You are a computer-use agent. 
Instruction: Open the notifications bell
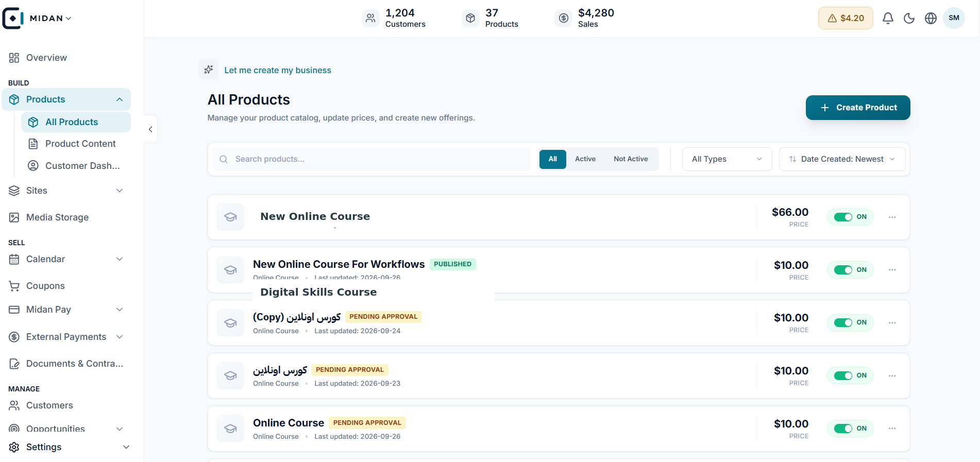coord(888,19)
